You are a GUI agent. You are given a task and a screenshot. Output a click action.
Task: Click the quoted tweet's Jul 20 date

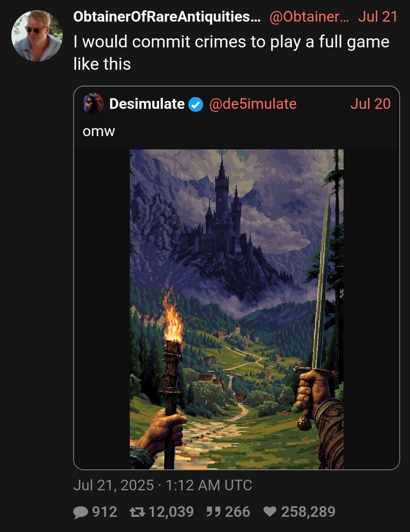[370, 104]
